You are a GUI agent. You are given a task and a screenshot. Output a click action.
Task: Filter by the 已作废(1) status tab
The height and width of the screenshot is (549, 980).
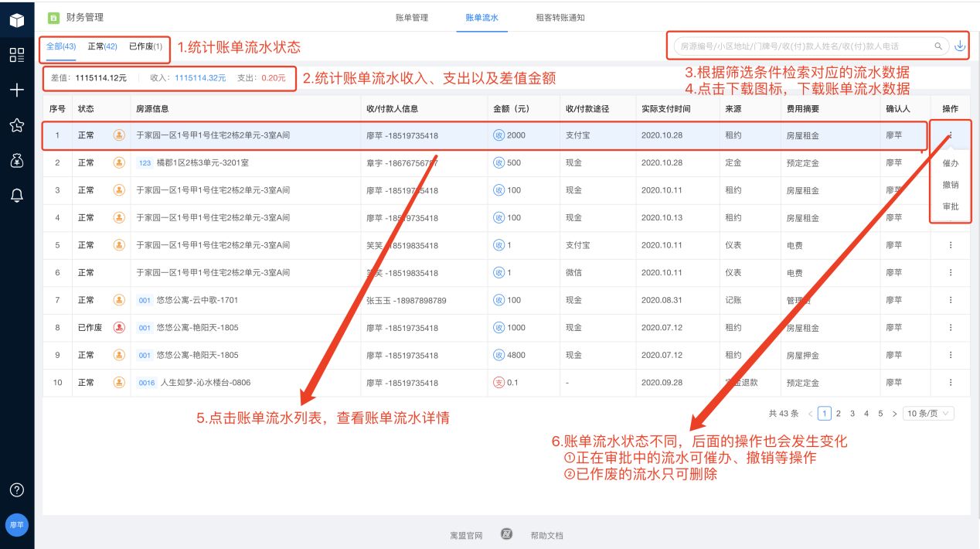pyautogui.click(x=146, y=46)
